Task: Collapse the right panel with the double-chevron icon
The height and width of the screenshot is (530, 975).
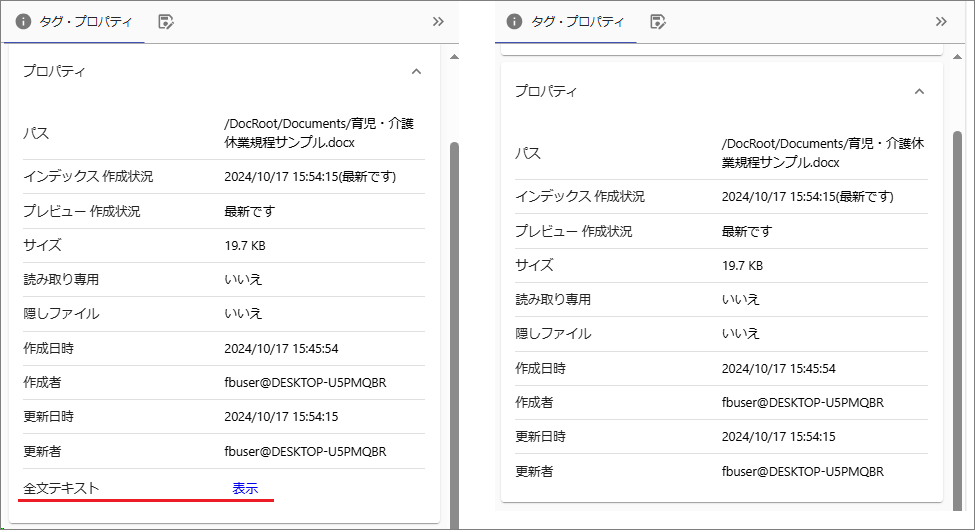Action: (x=941, y=21)
